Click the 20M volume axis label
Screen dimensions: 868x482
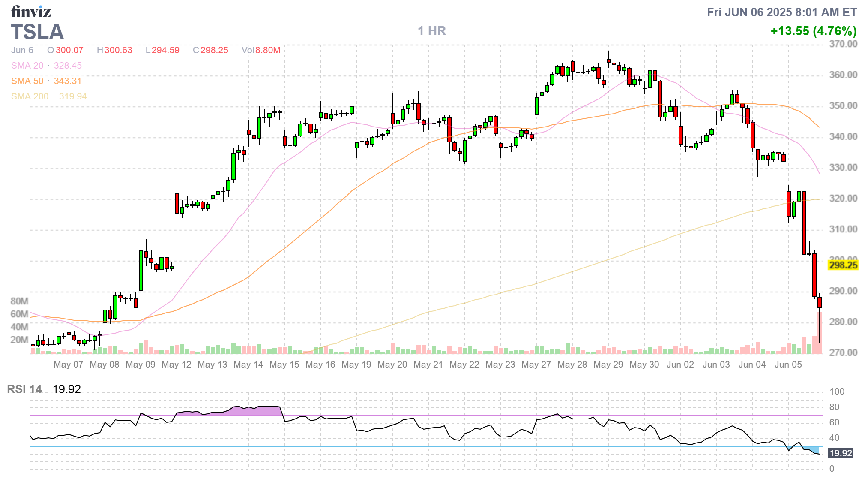19,340
